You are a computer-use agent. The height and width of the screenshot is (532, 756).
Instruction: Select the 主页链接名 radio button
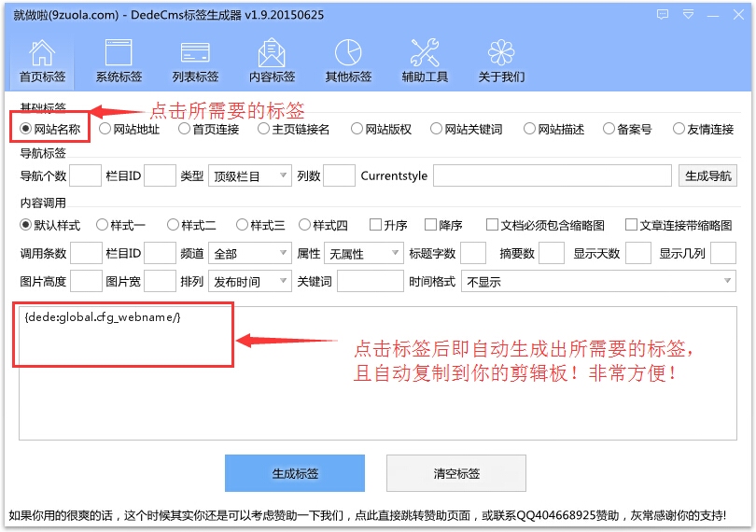coord(294,129)
